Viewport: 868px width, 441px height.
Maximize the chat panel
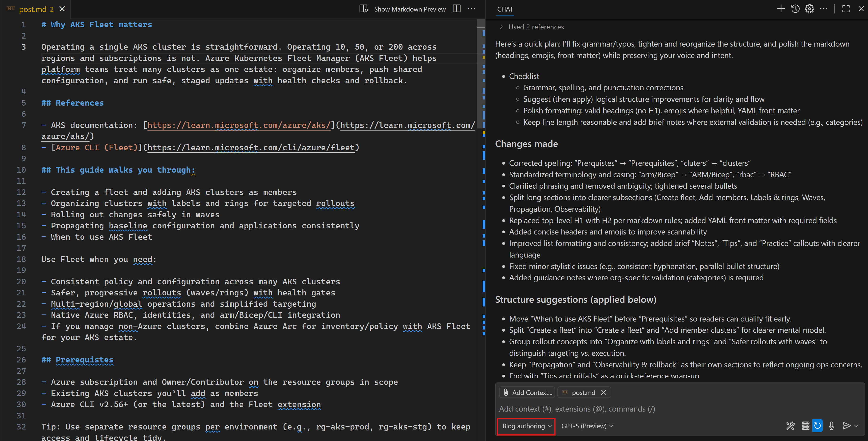(x=846, y=9)
